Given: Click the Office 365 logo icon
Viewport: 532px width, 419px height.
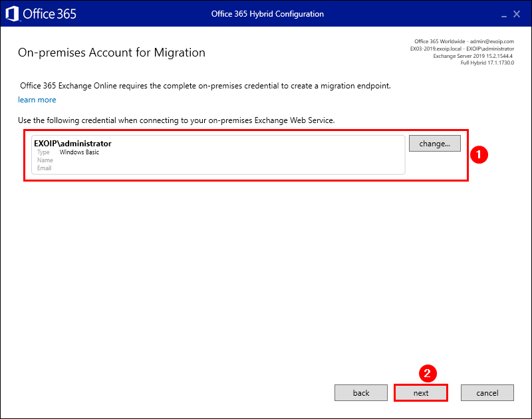Looking at the screenshot, I should click(x=12, y=14).
